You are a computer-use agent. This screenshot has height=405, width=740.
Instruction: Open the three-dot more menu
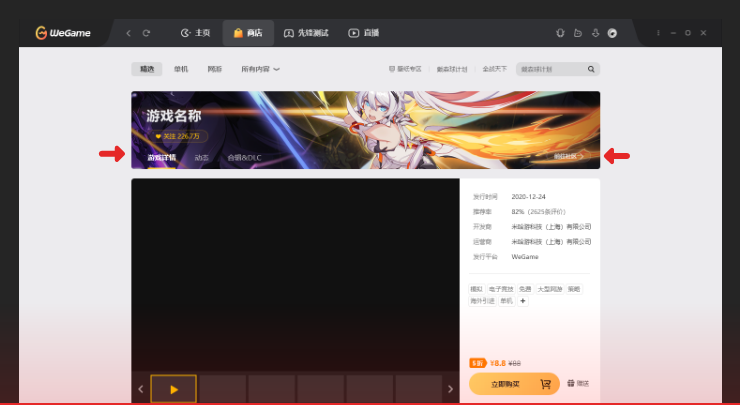[x=658, y=33]
